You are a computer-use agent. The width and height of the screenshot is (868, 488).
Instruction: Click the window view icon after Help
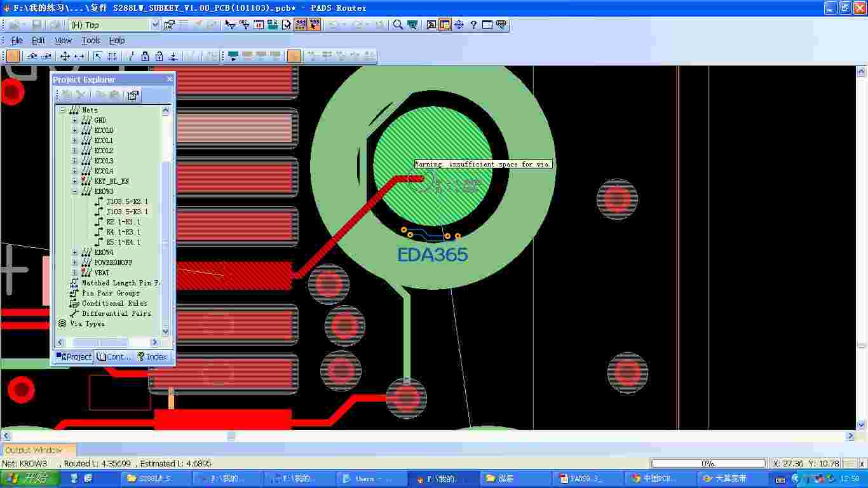click(x=487, y=25)
